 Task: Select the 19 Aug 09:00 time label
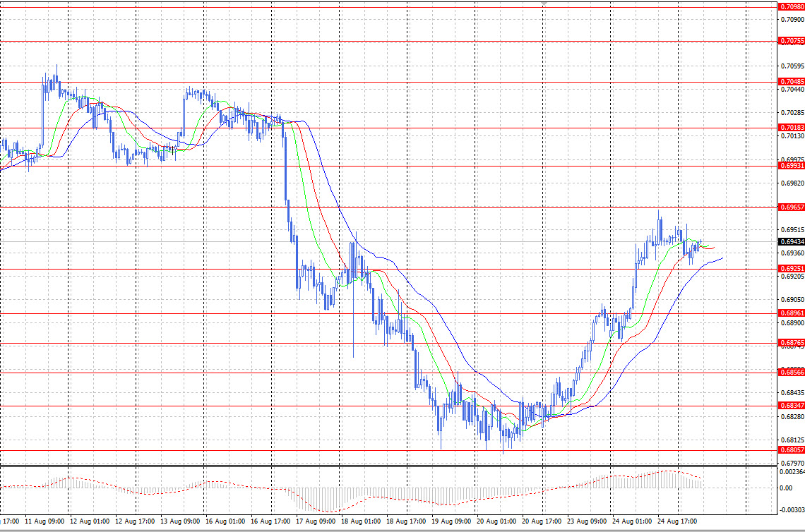tap(451, 521)
